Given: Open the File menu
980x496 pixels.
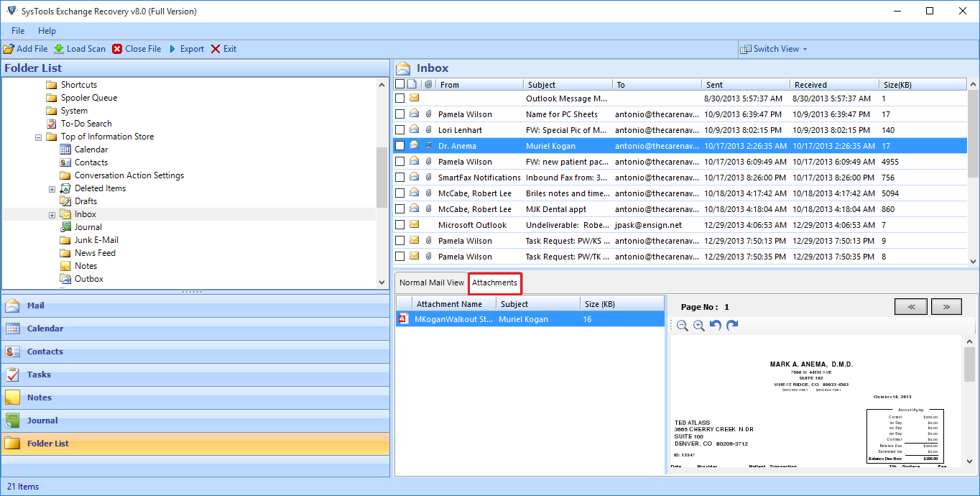Looking at the screenshot, I should pyautogui.click(x=18, y=31).
